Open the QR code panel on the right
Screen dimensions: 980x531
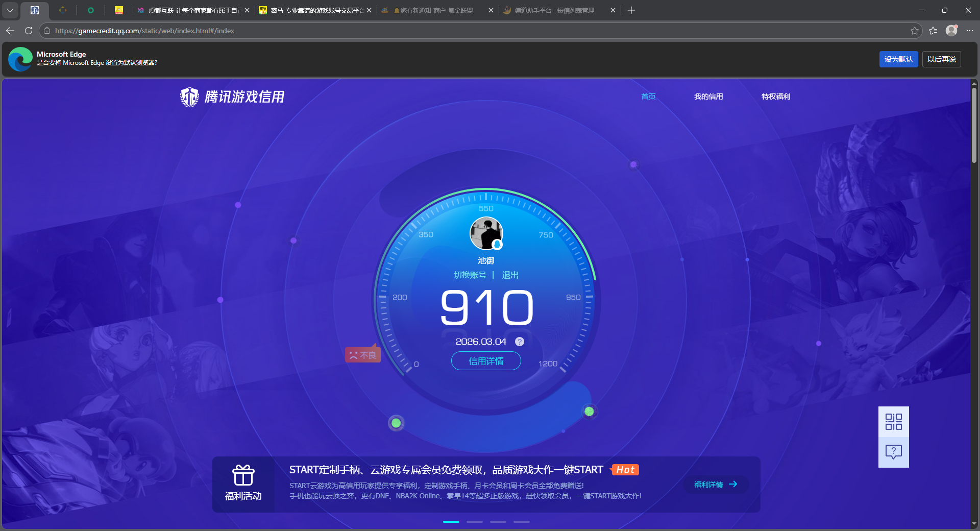[893, 422]
